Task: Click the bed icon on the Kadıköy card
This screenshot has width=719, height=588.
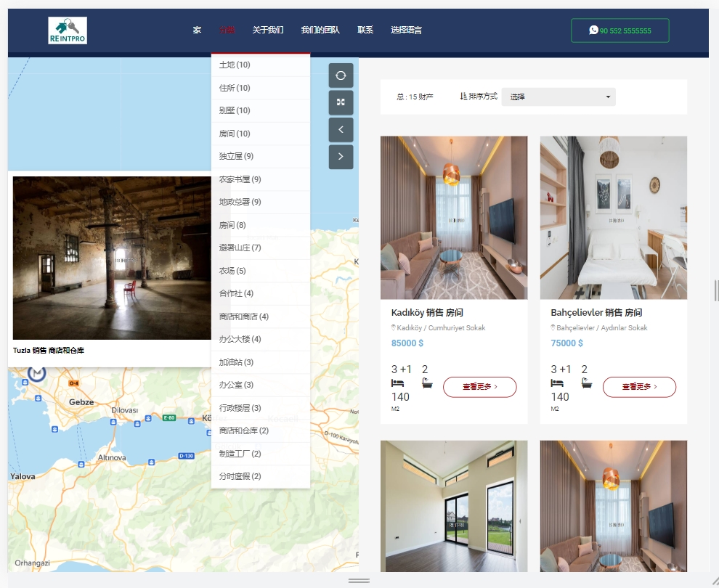Action: [397, 383]
